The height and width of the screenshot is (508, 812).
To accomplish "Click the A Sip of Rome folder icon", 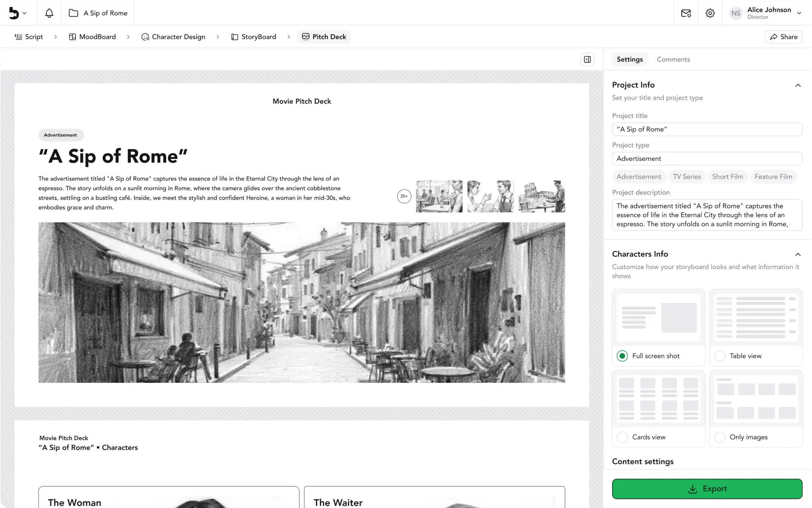I will (x=74, y=13).
